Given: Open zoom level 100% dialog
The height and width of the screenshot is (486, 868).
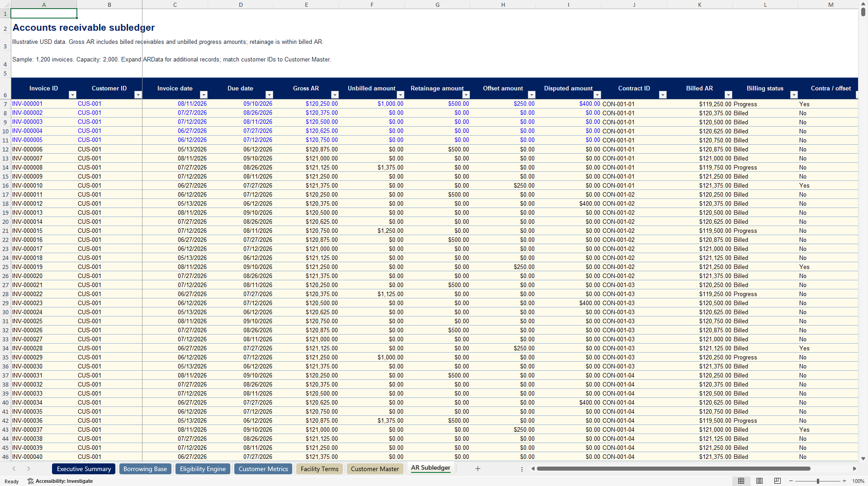Looking at the screenshot, I should [x=858, y=481].
